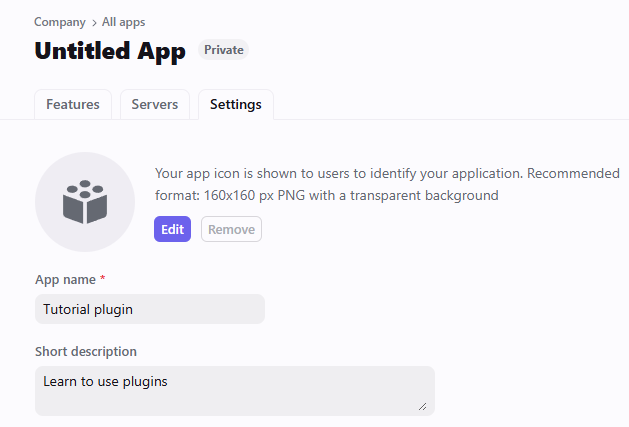The image size is (629, 427).
Task: Select the Settings tab
Action: tap(236, 104)
